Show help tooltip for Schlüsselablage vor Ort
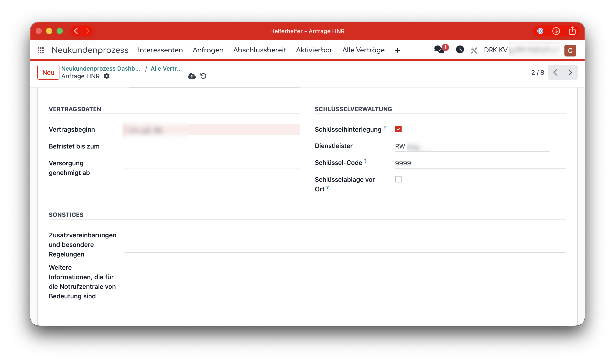Image resolution: width=615 pixels, height=364 pixels. tap(327, 187)
